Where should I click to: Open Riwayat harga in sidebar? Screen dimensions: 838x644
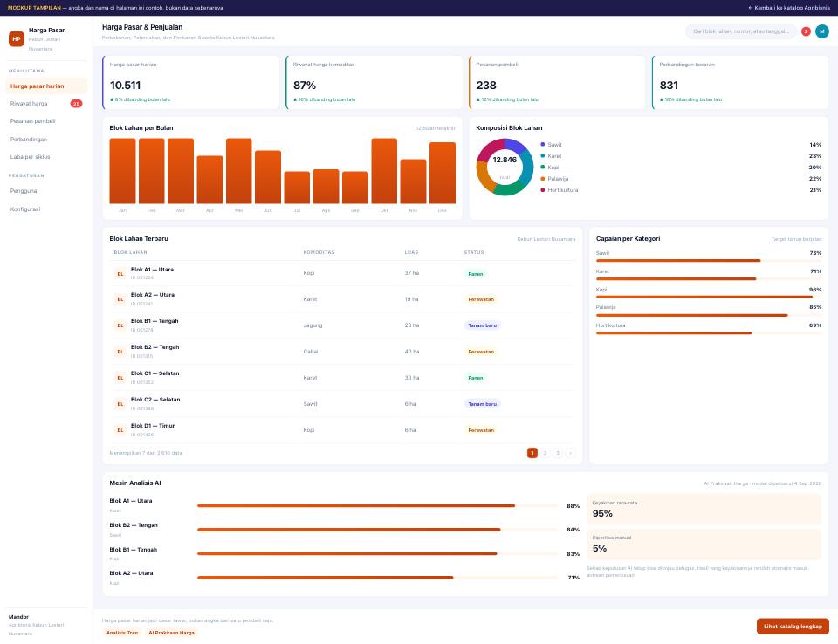click(x=46, y=104)
